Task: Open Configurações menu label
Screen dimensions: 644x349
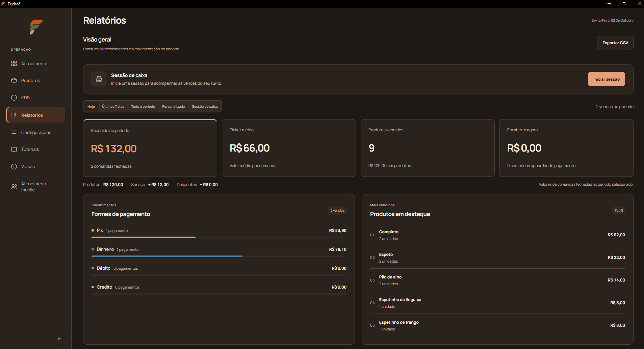Action: 36,132
